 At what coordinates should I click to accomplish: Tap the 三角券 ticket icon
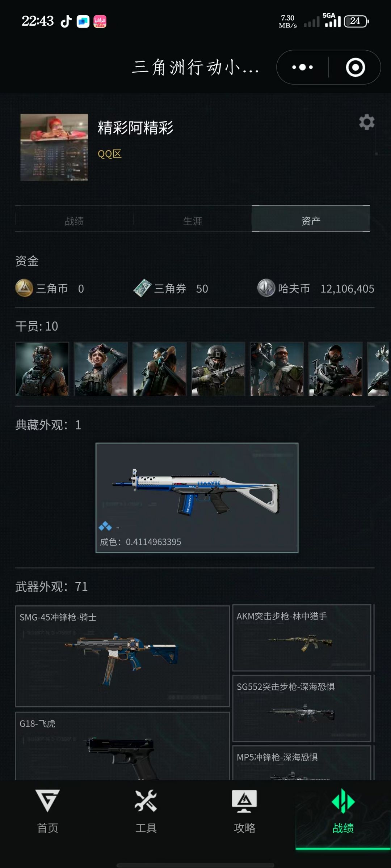pos(142,288)
